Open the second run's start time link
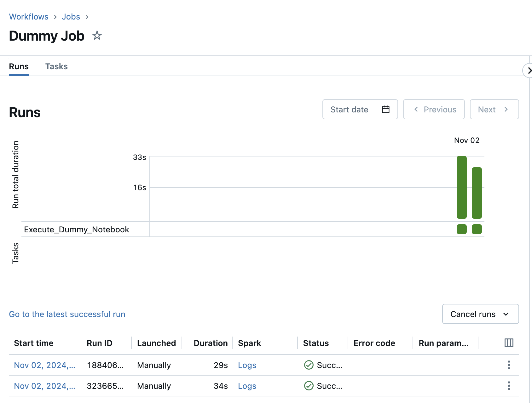The image size is (532, 403). [x=44, y=386]
